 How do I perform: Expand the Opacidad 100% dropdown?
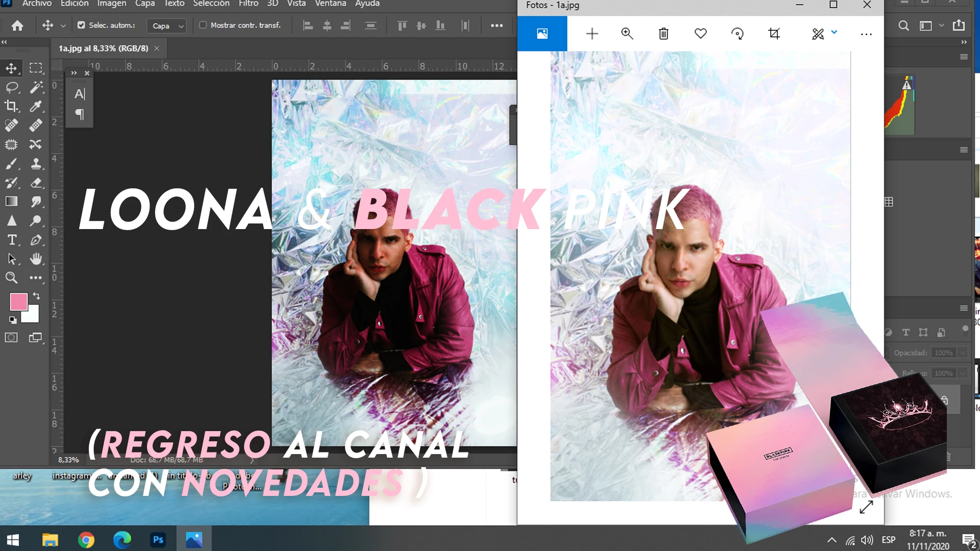(x=962, y=353)
